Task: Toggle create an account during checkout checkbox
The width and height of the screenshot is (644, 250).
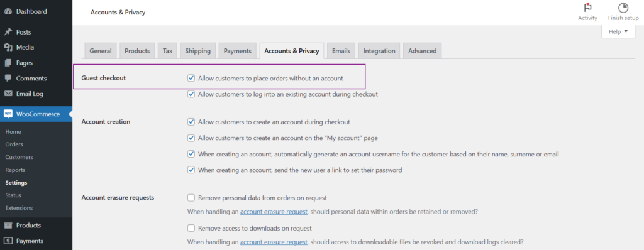Action: pyautogui.click(x=191, y=122)
